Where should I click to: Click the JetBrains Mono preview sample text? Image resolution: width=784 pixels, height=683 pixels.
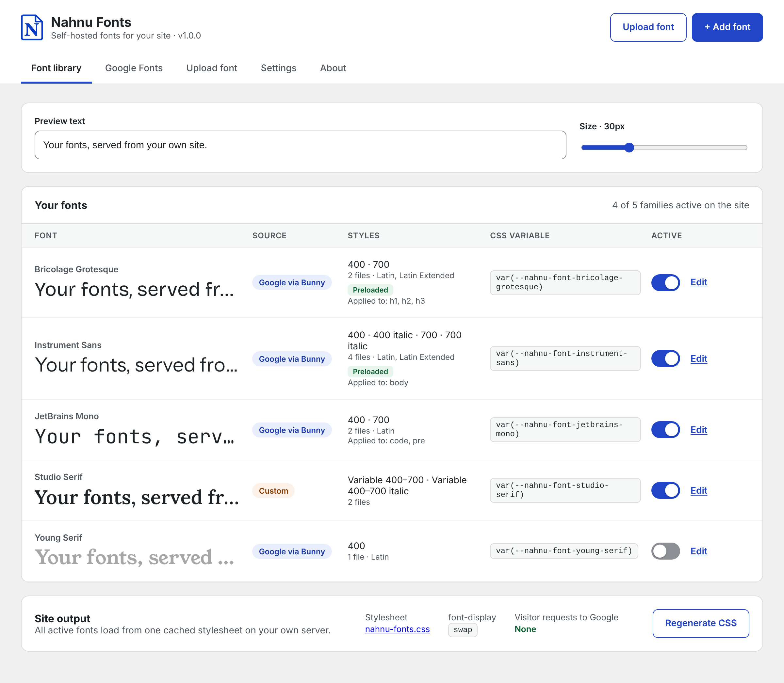[x=134, y=437]
